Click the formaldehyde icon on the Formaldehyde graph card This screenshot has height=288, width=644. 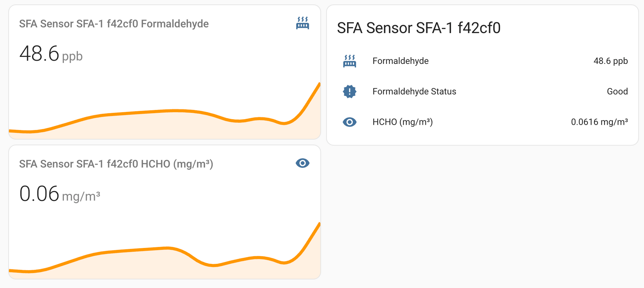(302, 23)
